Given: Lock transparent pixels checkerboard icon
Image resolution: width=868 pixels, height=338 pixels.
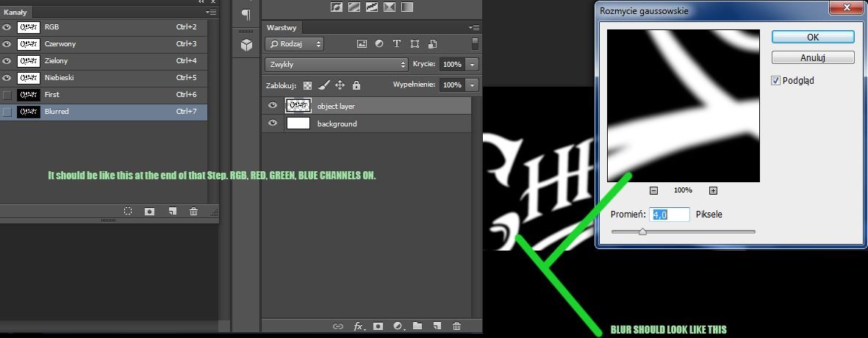Looking at the screenshot, I should (x=307, y=85).
